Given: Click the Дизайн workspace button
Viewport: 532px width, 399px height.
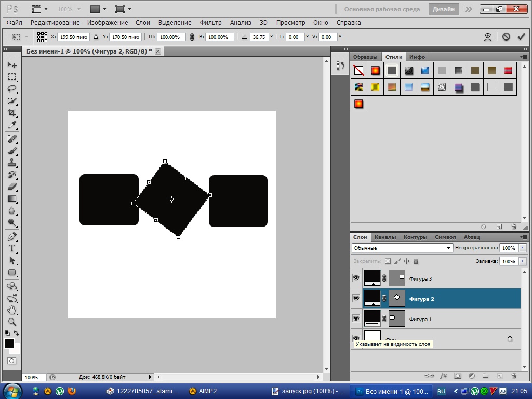Looking at the screenshot, I should (x=444, y=9).
